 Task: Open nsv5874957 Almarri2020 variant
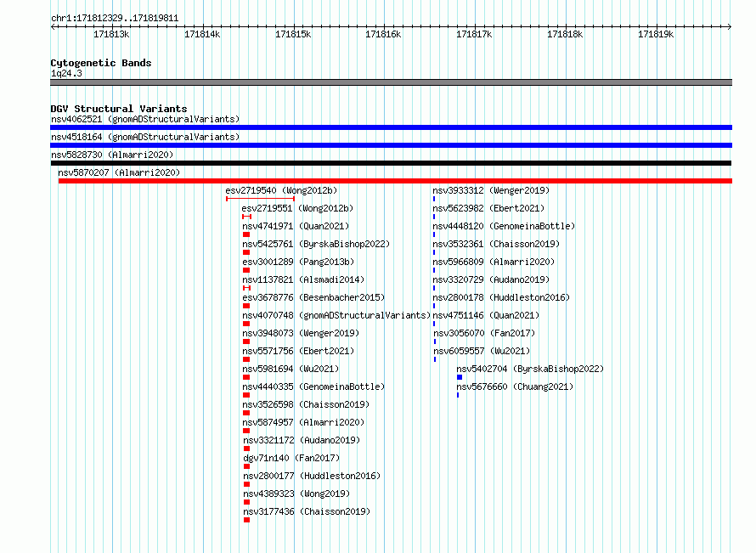point(303,422)
